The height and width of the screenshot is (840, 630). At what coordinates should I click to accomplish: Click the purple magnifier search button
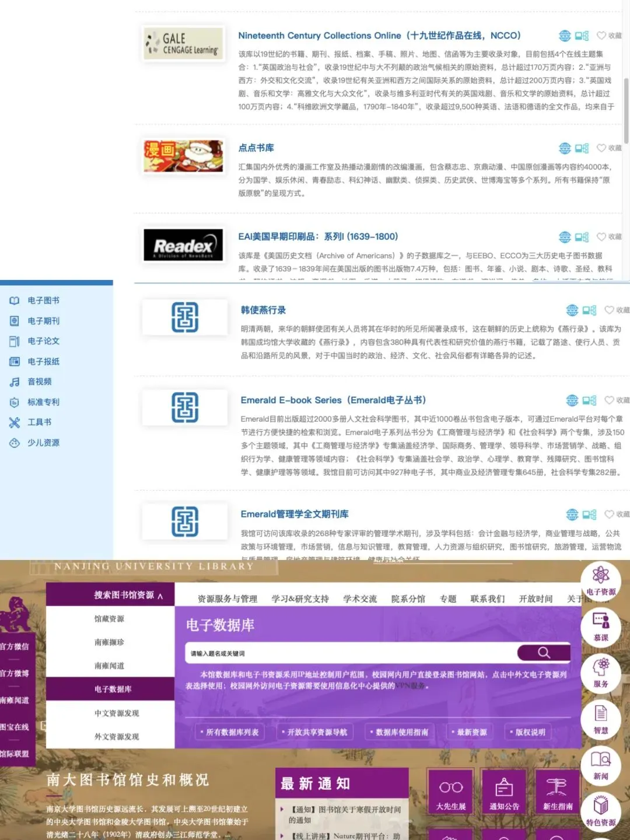tap(544, 653)
